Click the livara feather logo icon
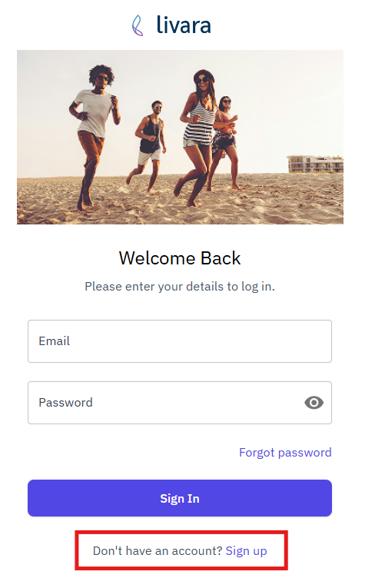385x588 pixels. [138, 25]
